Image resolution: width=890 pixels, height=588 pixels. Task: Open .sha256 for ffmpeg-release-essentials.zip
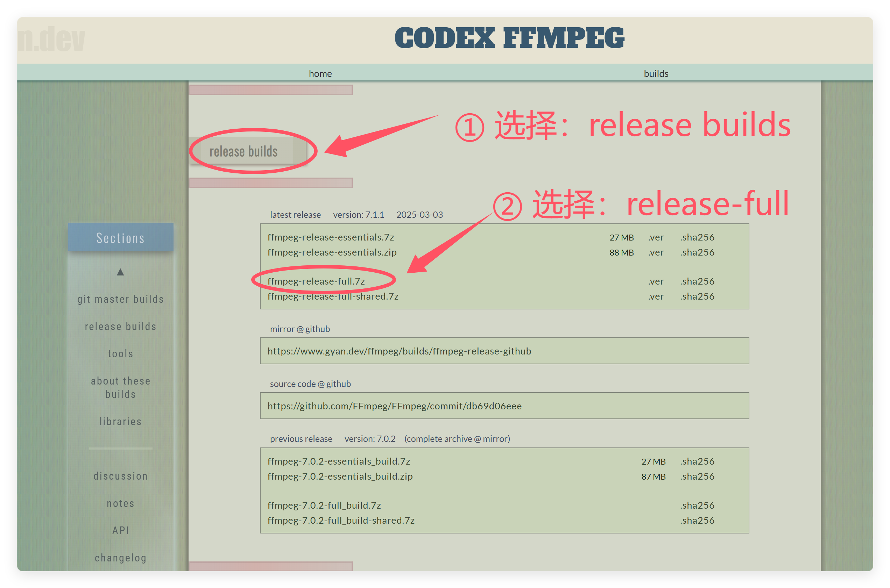697,252
